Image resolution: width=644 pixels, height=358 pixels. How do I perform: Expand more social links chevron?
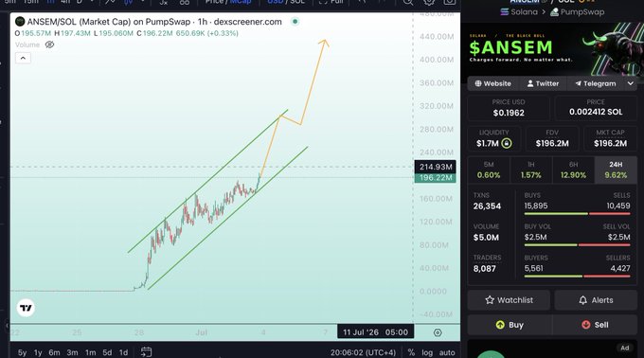631,83
